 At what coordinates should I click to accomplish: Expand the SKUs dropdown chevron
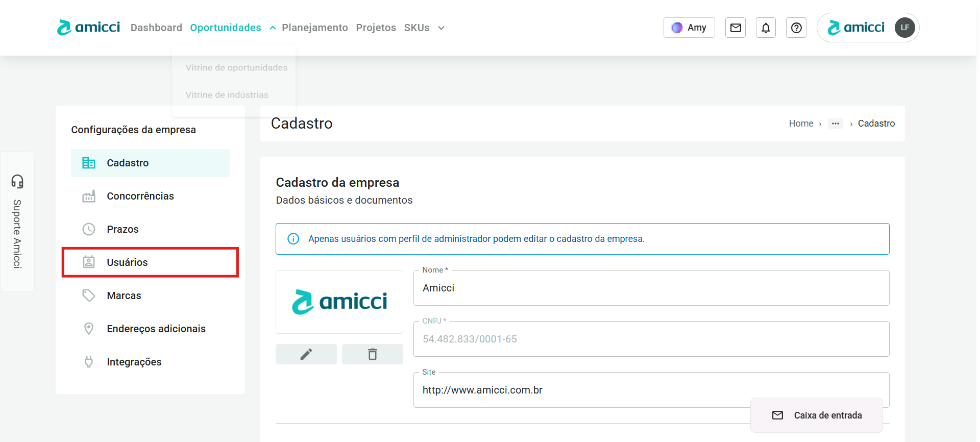point(441,28)
